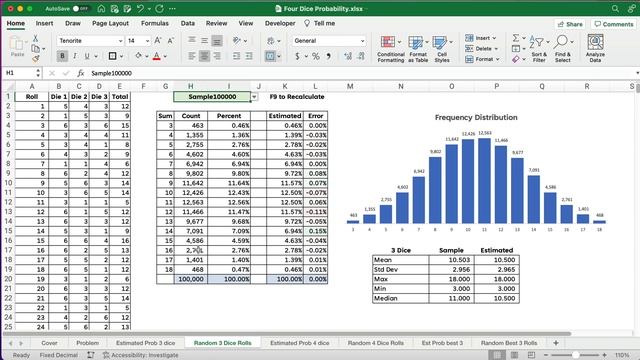640x360 pixels.
Task: Cut selection with scissors icon
Action: tap(36, 38)
